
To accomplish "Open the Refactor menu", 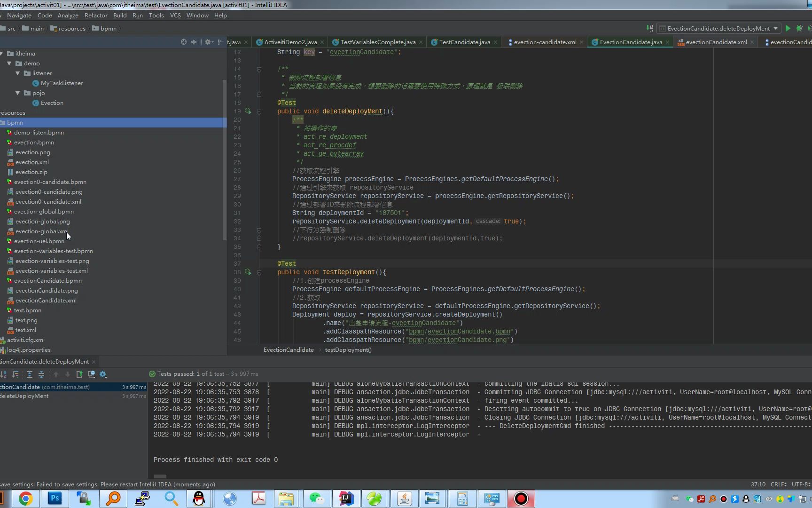I will point(96,16).
